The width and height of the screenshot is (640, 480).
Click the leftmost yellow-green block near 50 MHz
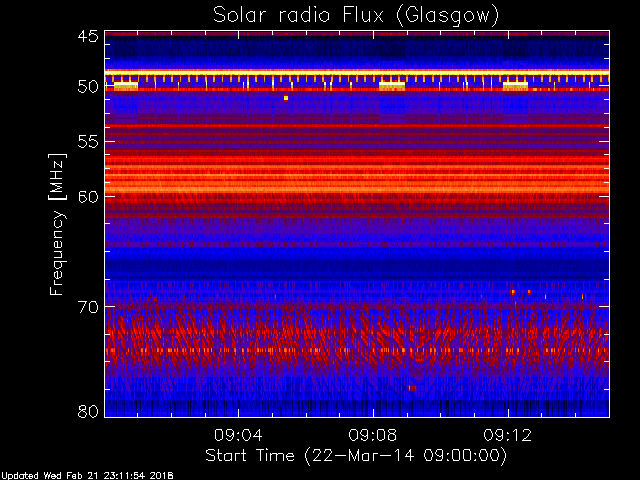click(x=126, y=86)
